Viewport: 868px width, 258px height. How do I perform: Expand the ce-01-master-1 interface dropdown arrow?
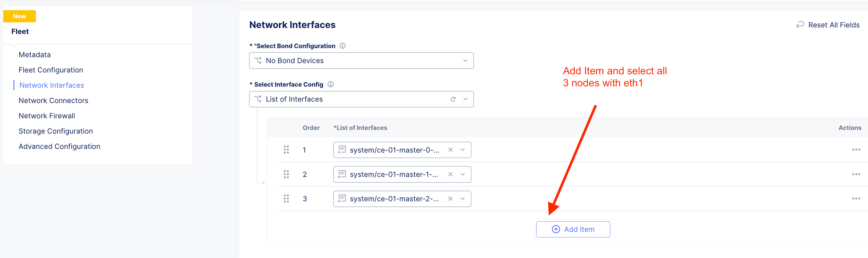coord(463,174)
